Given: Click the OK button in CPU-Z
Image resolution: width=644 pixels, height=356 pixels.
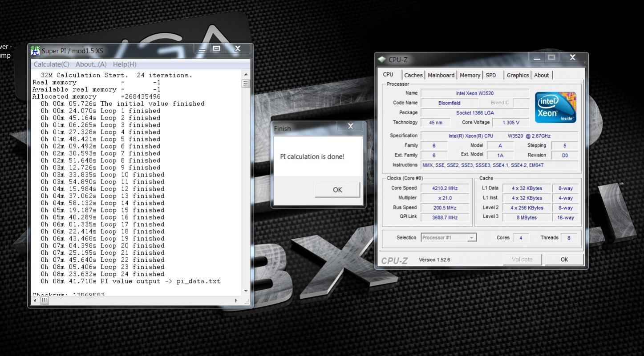Looking at the screenshot, I should pos(564,260).
